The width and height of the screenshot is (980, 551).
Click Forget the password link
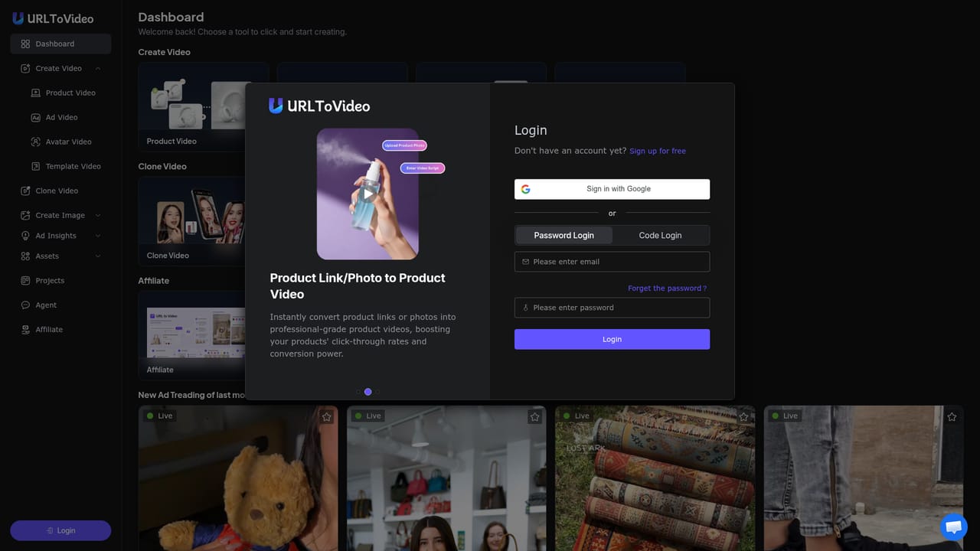coord(667,289)
